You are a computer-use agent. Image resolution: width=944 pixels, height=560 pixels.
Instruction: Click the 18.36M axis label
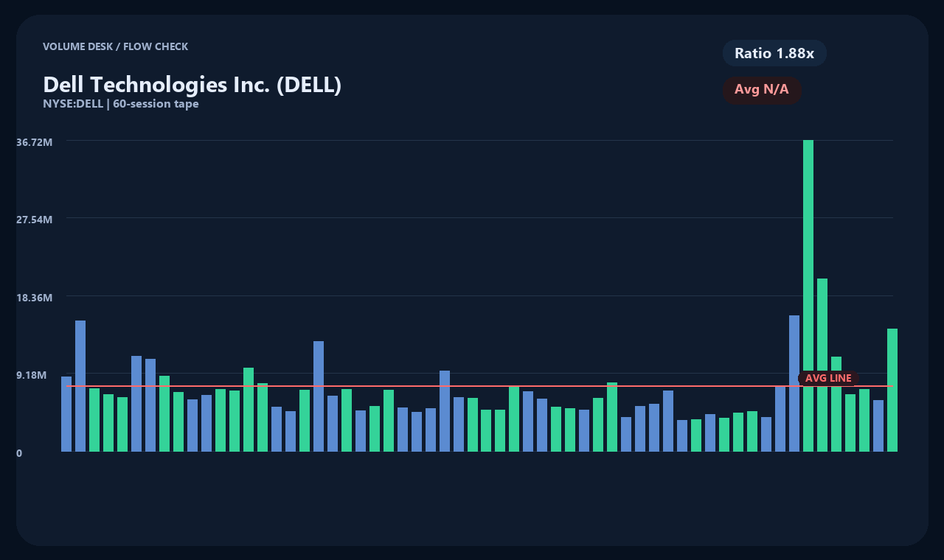coord(34,298)
